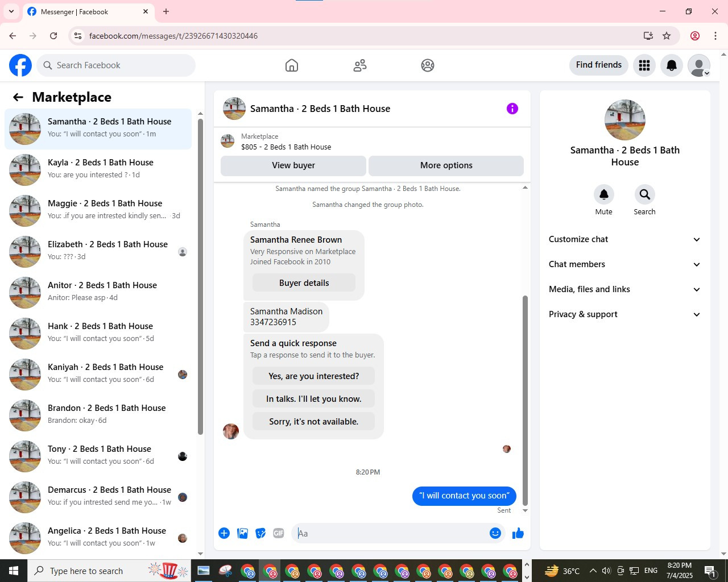This screenshot has width=728, height=582.
Task: Open the Brandon conversation
Action: point(98,415)
